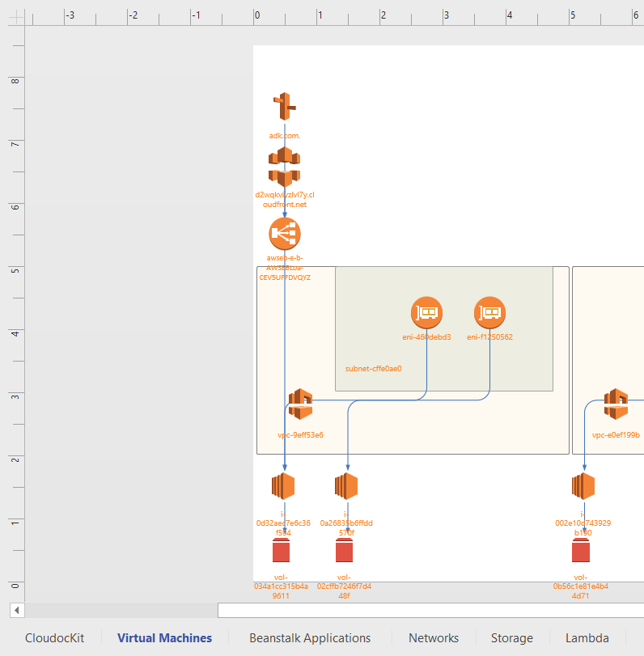The image size is (644, 656).
Task: Switch to the Virtual Machines tab
Action: 164,638
